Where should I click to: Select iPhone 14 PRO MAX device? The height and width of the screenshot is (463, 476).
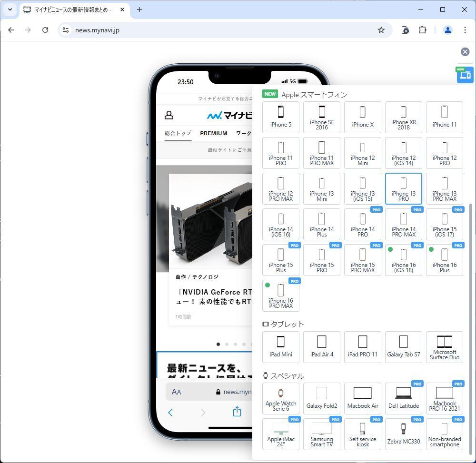point(404,224)
